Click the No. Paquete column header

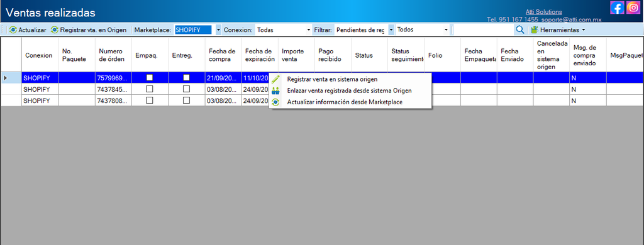(x=76, y=55)
